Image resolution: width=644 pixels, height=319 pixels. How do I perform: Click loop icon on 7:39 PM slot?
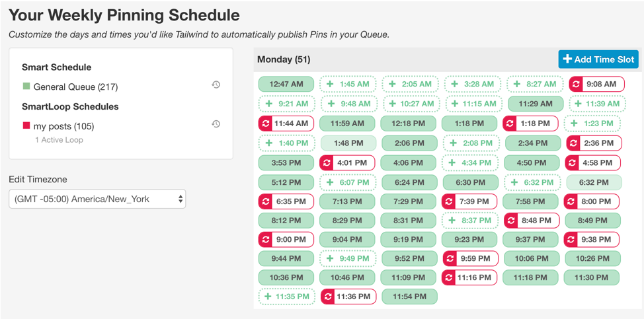[449, 201]
